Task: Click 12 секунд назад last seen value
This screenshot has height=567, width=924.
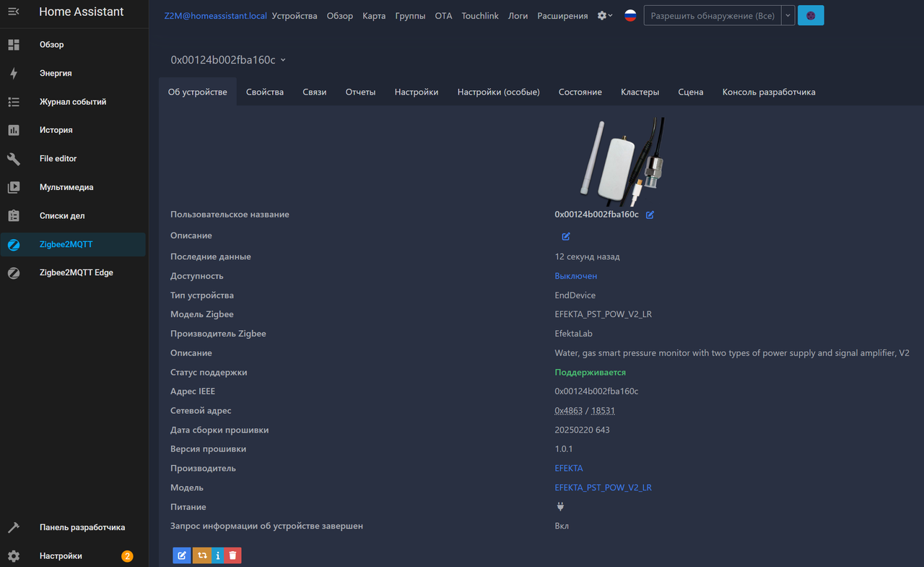Action: coord(588,256)
